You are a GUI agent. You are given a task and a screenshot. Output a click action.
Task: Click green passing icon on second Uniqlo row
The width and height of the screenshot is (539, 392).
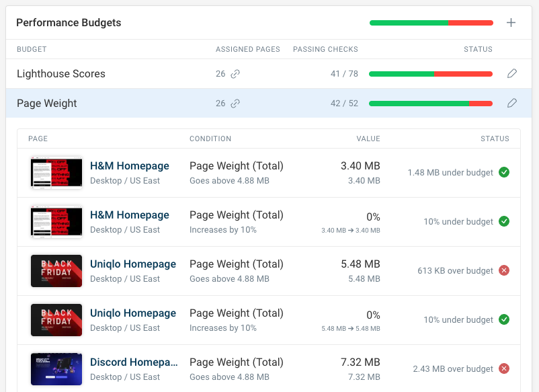pyautogui.click(x=504, y=319)
